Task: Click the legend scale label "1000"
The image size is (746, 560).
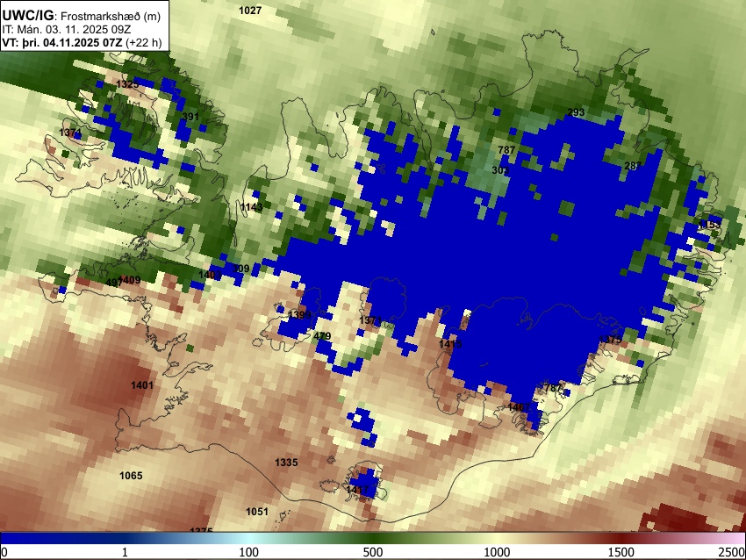Action: point(497,552)
